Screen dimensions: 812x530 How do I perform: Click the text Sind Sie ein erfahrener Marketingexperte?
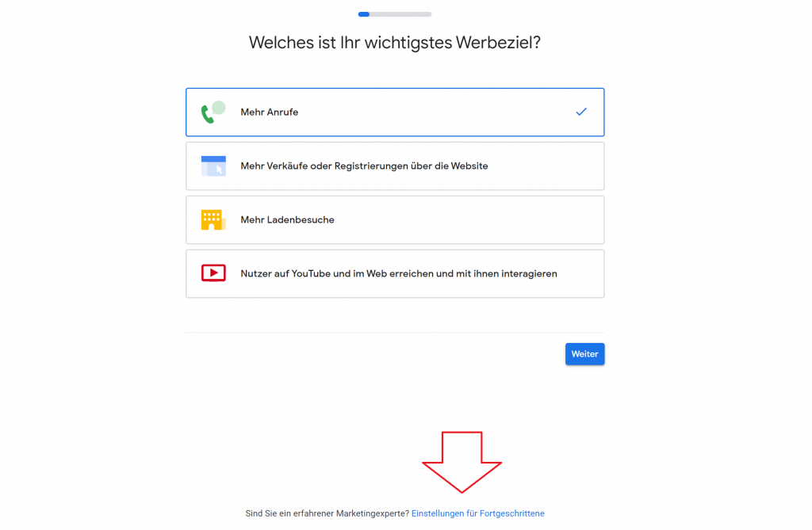pyautogui.click(x=327, y=513)
